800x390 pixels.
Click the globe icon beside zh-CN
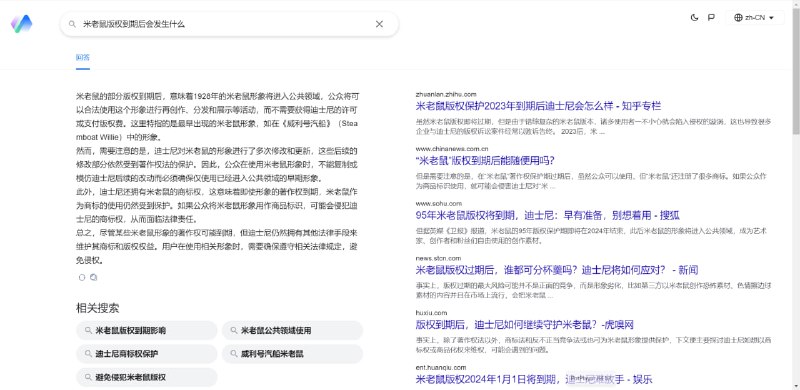pos(738,17)
